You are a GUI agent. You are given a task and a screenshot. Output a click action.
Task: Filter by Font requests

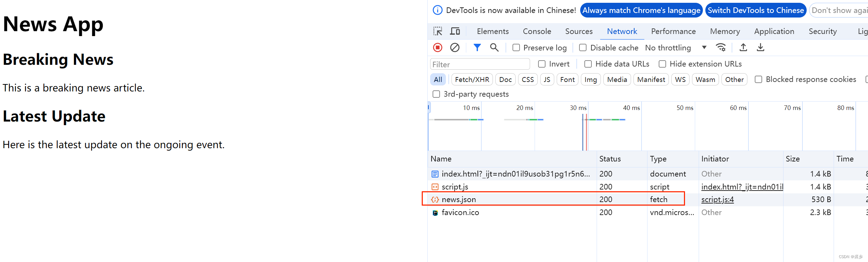[567, 80]
